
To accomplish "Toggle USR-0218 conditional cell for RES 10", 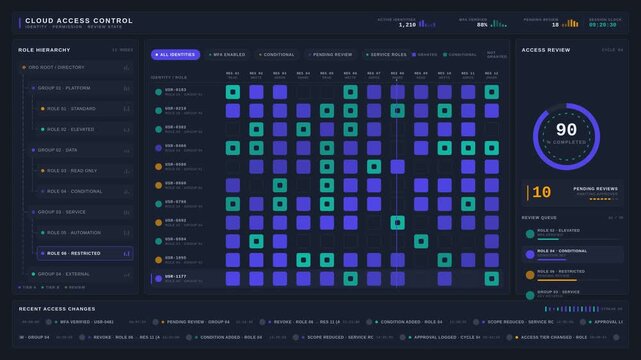I will coord(444,111).
